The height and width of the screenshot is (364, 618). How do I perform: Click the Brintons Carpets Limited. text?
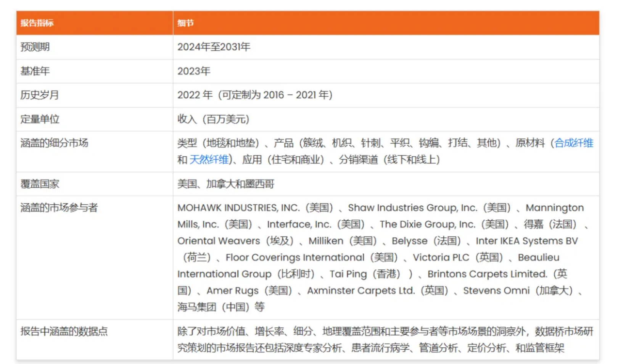coord(488,274)
